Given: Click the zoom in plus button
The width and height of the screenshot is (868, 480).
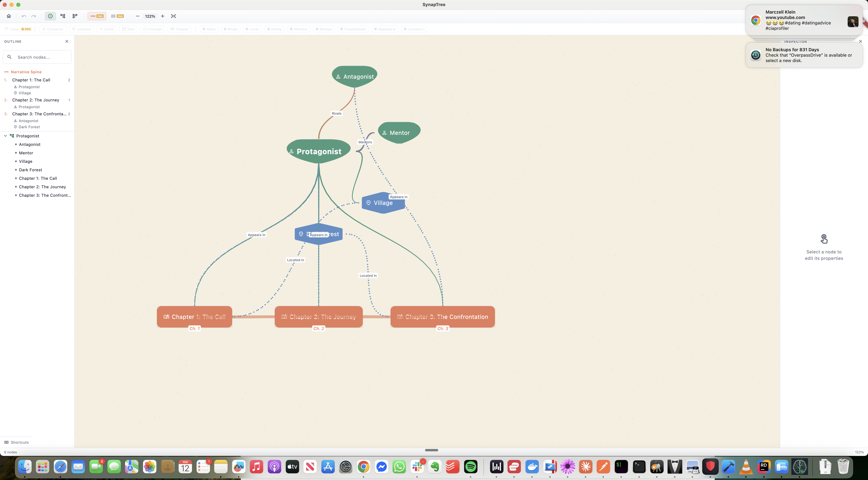Looking at the screenshot, I should (162, 16).
